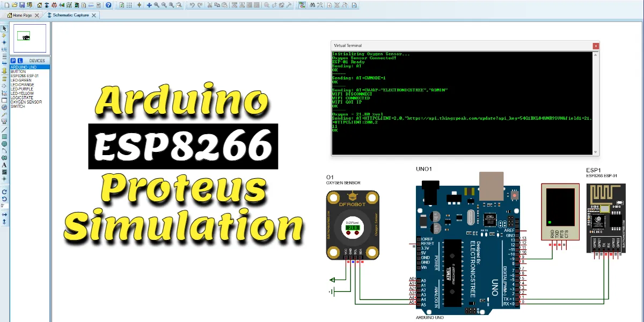Image resolution: width=644 pixels, height=322 pixels.
Task: Select the Terminals Mode tool
Action: pyautogui.click(x=4, y=78)
